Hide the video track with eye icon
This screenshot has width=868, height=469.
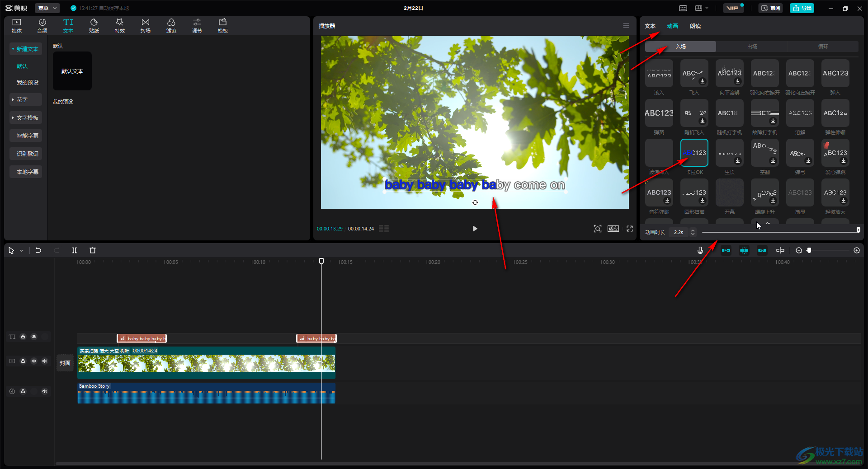point(34,361)
